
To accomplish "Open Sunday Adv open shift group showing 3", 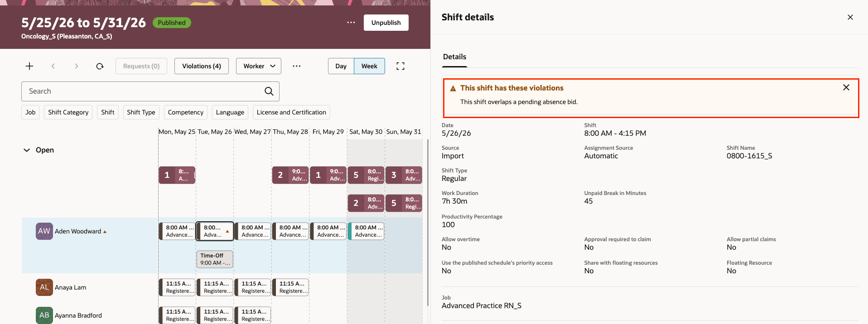I will (x=404, y=175).
